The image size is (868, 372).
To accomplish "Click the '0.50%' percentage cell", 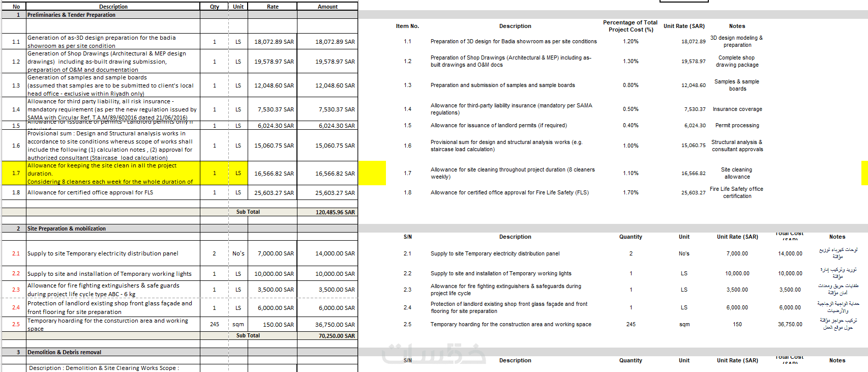I will [x=631, y=109].
